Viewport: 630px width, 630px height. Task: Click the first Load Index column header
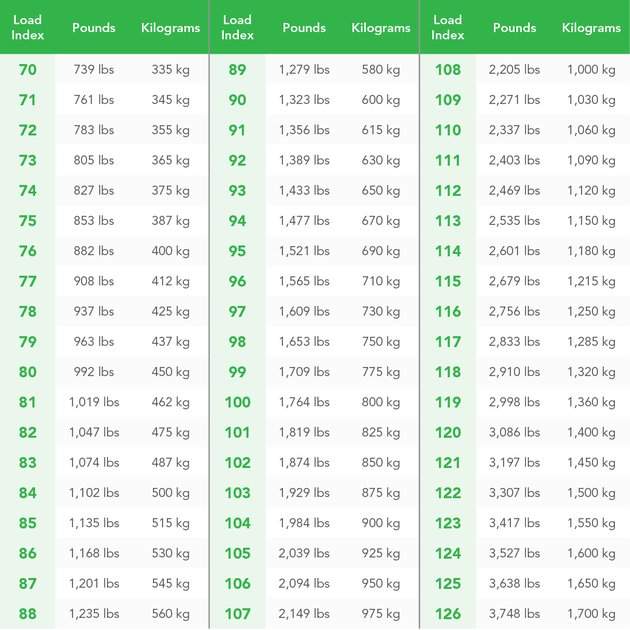(27, 27)
